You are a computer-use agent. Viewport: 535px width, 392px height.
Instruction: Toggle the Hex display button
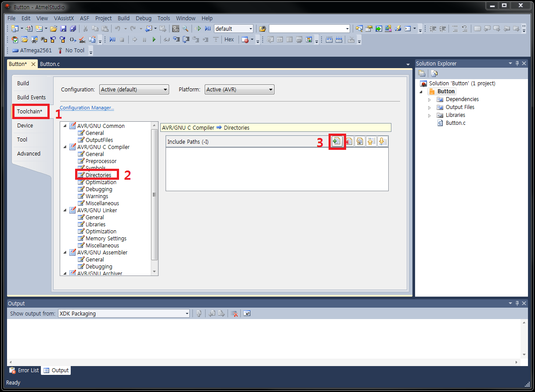[x=229, y=40]
